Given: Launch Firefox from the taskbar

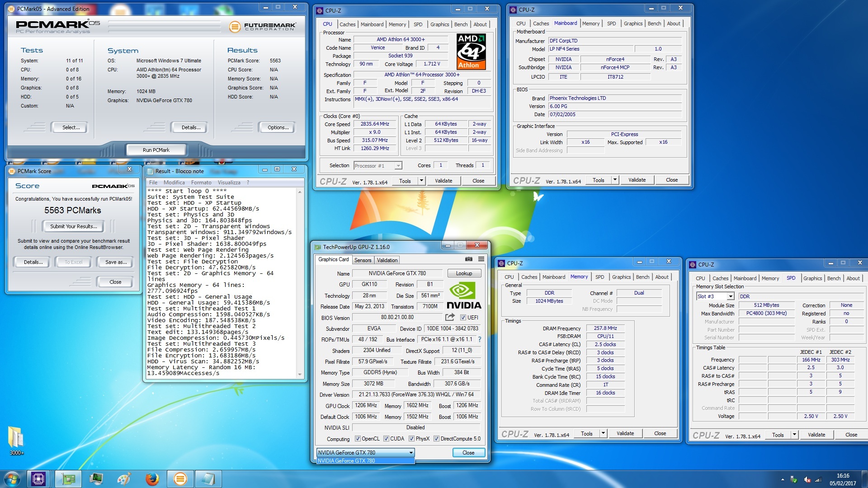Looking at the screenshot, I should 152,479.
